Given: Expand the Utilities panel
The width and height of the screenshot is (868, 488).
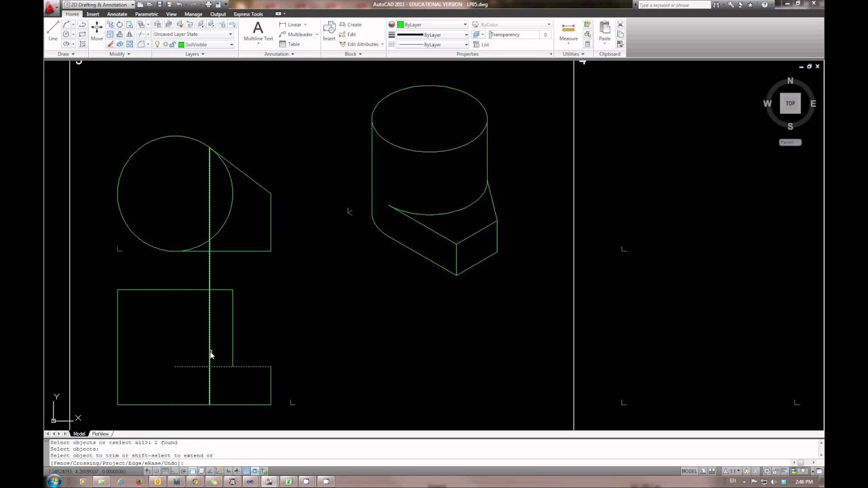Looking at the screenshot, I should pyautogui.click(x=573, y=54).
